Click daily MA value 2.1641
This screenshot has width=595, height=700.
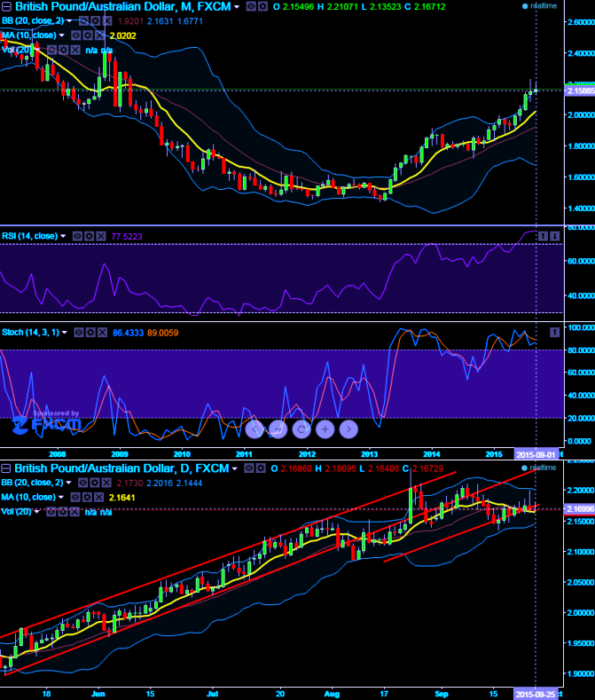click(121, 498)
